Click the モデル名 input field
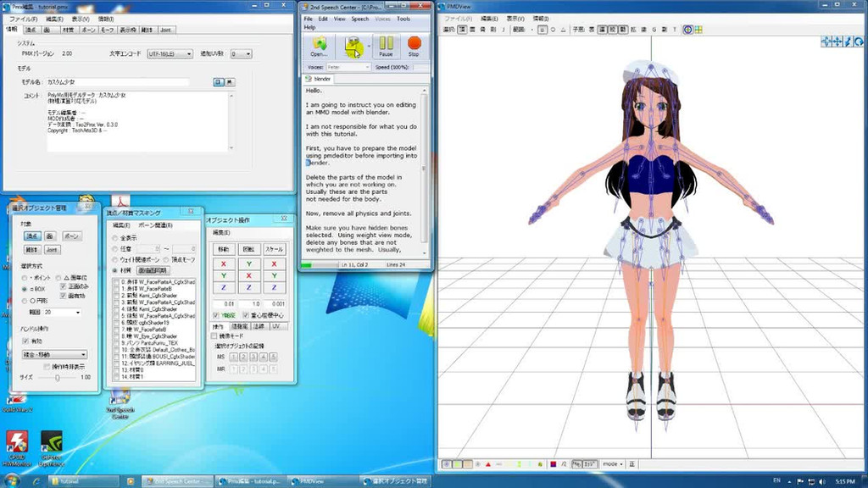Screen dimensions: 868x488 pos(117,82)
